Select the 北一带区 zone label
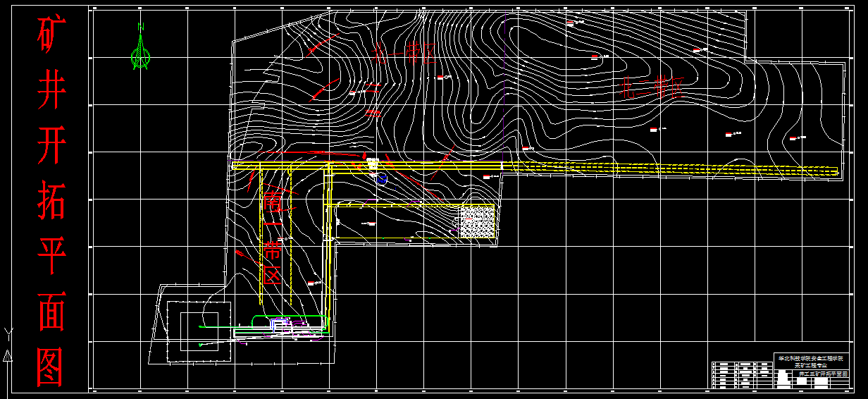The height and width of the screenshot is (399, 868). click(x=404, y=52)
